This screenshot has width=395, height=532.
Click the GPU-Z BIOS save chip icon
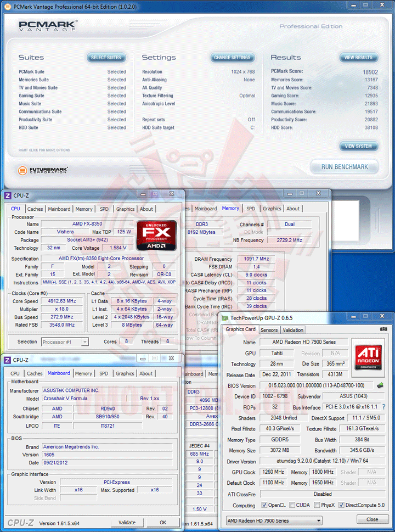point(380,385)
